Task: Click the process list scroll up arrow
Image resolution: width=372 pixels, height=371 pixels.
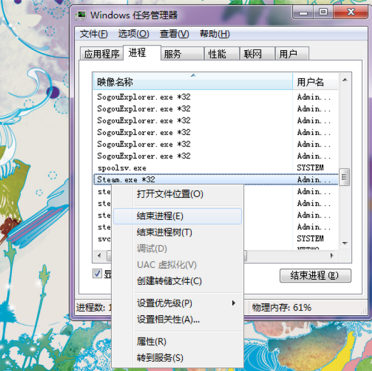Action: 345,80
